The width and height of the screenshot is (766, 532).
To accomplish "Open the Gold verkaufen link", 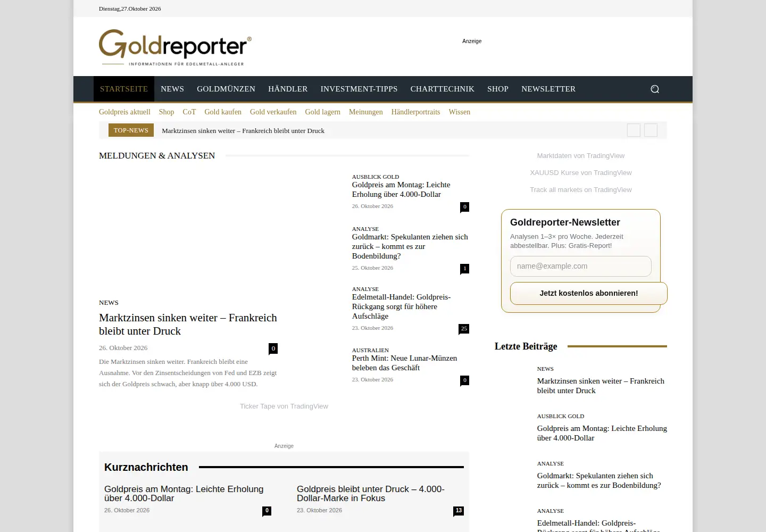I will point(273,112).
